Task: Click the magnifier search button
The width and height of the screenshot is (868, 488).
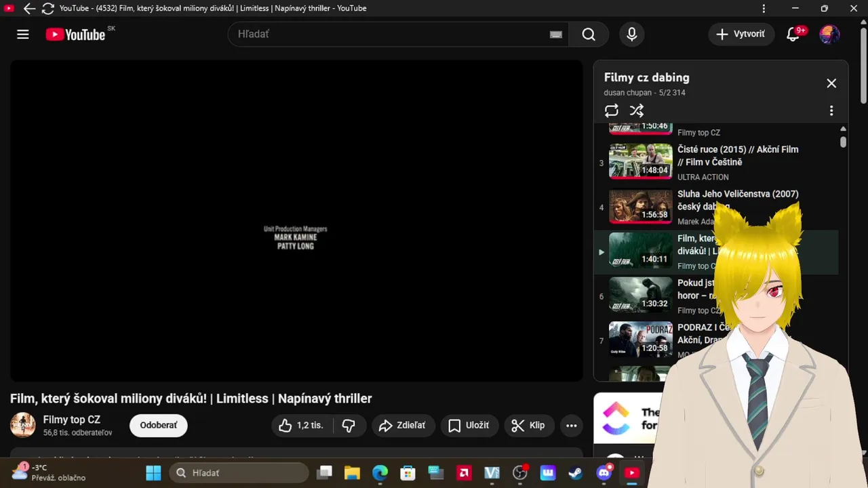Action: [x=589, y=35]
